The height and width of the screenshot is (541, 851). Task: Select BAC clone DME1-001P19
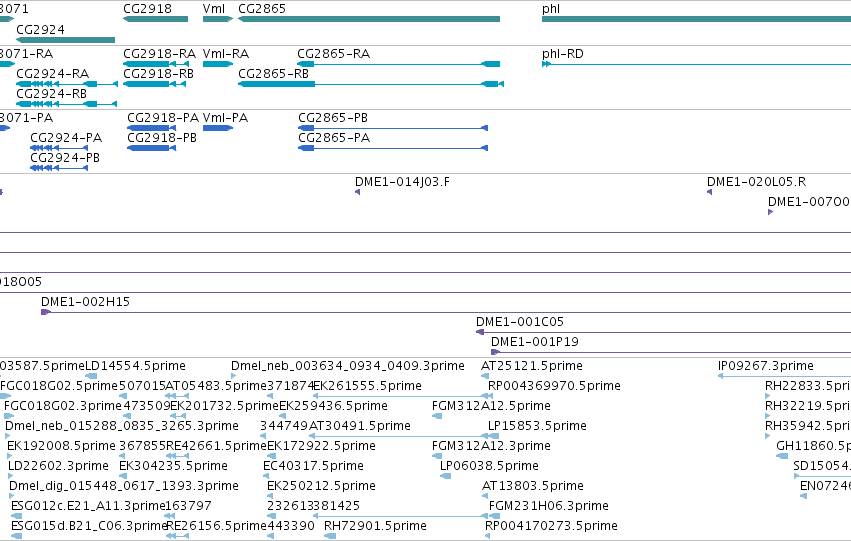tap(535, 342)
